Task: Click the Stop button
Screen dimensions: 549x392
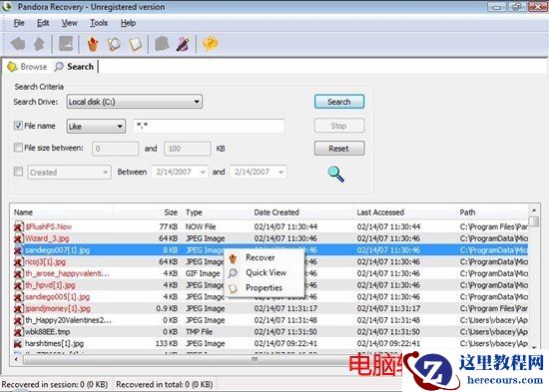Action: point(339,126)
